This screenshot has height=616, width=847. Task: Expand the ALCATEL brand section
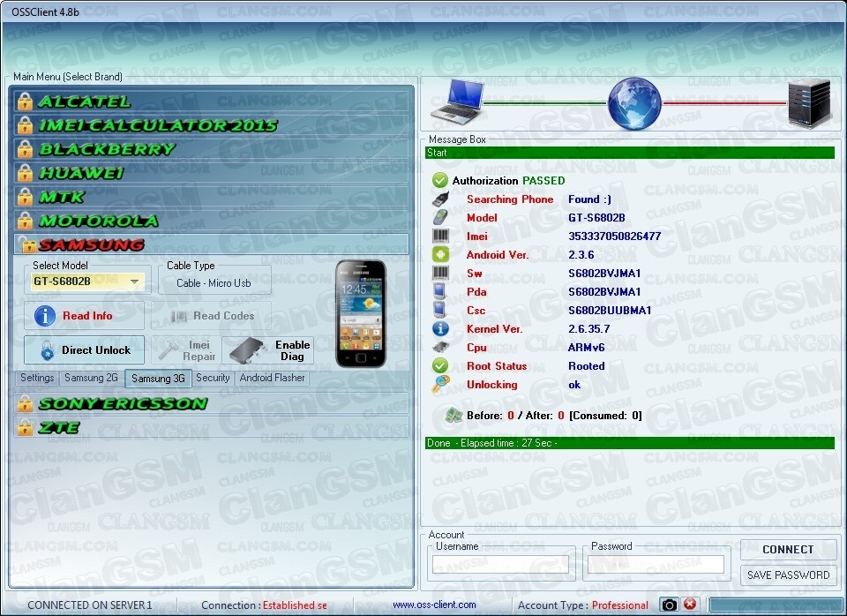(x=211, y=101)
